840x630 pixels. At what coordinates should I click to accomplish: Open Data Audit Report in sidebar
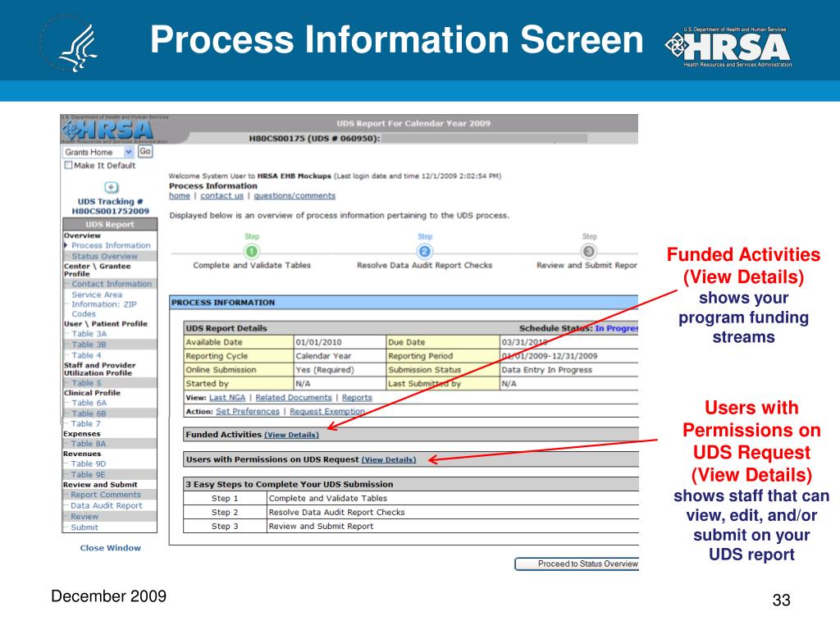point(107,505)
